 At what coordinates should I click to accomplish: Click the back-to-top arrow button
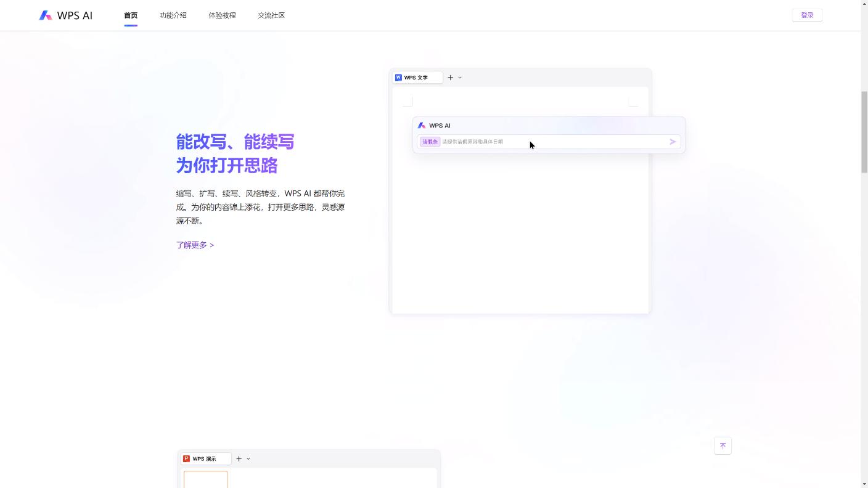point(723,446)
